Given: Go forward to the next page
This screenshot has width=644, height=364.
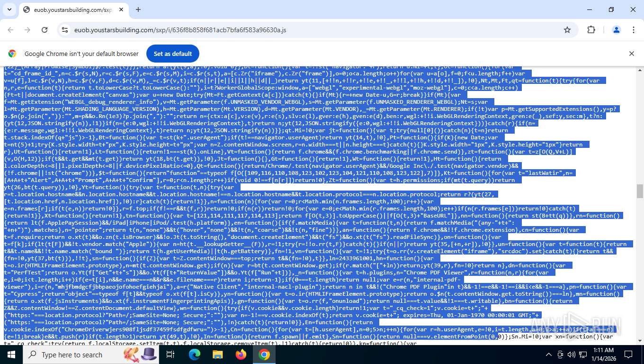Looking at the screenshot, I should point(27,30).
